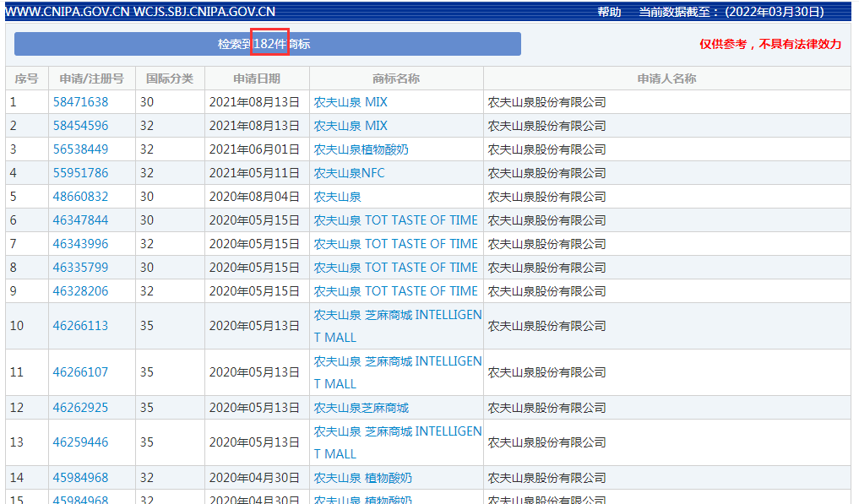Open registration number 46266113
Screen dimensions: 859x504
[80, 325]
